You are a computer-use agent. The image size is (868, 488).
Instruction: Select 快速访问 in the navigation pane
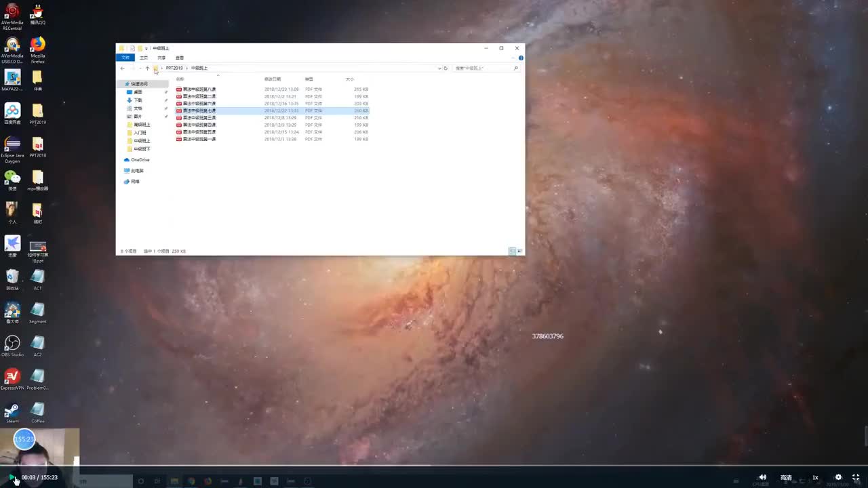(139, 84)
